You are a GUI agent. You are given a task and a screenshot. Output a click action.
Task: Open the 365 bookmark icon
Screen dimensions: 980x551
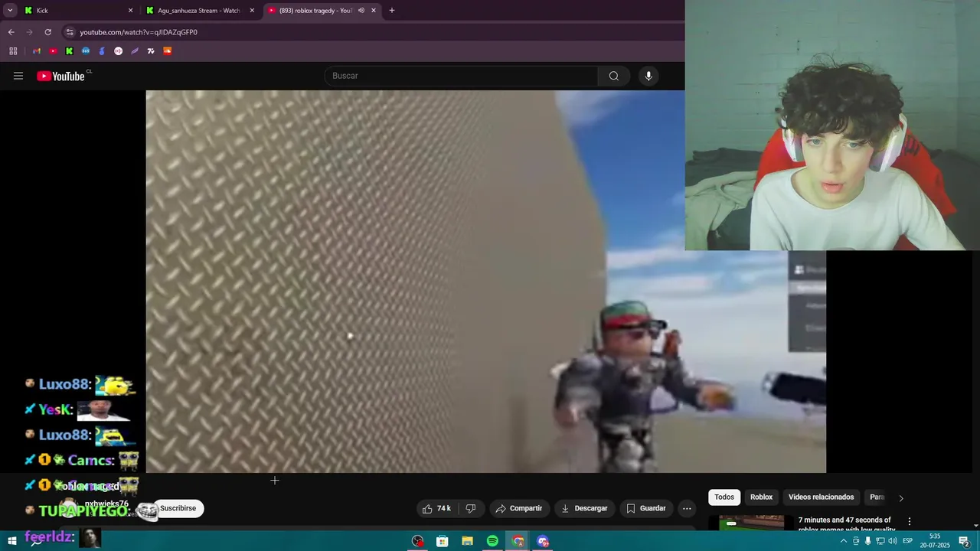[x=86, y=51]
